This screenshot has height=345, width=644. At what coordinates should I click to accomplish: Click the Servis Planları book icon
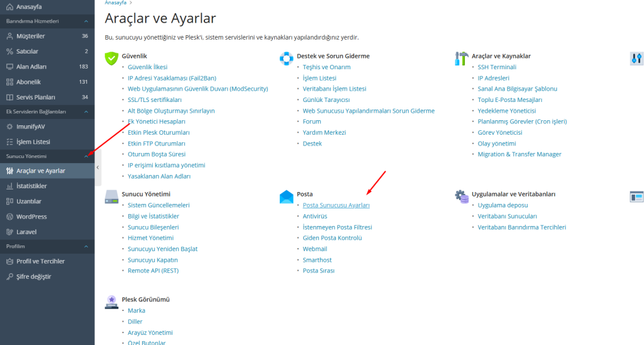(9, 97)
